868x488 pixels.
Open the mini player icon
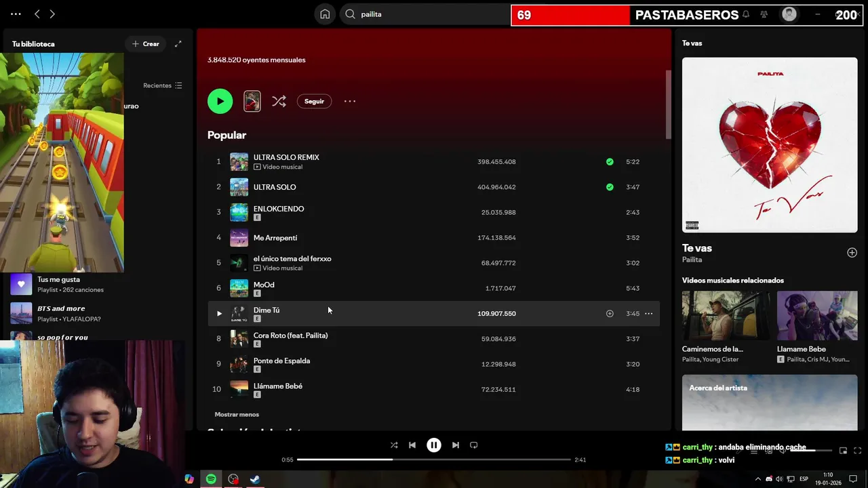[843, 451]
